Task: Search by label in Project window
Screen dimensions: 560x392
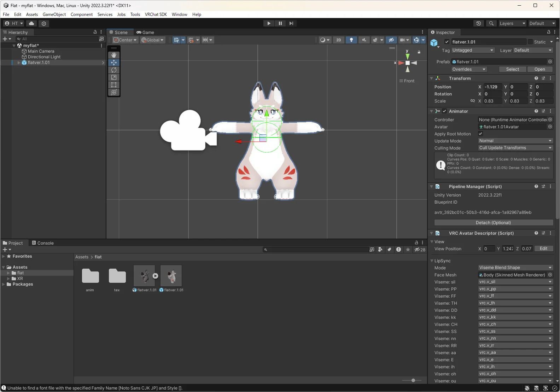Action: coord(389,250)
